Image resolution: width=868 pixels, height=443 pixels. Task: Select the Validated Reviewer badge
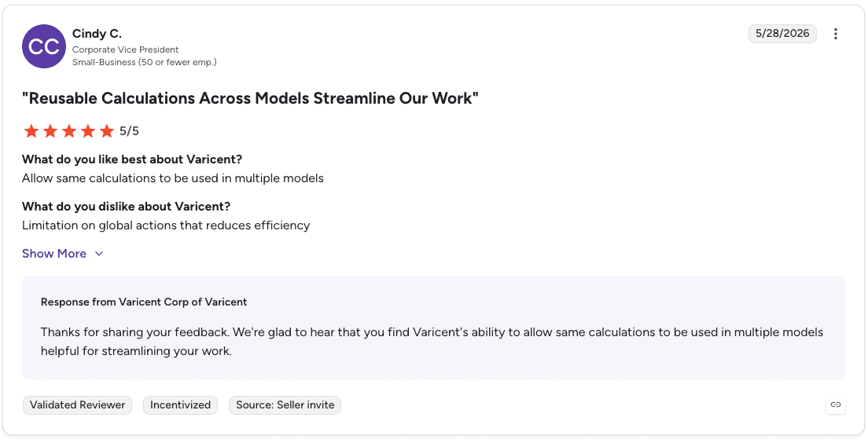point(78,405)
